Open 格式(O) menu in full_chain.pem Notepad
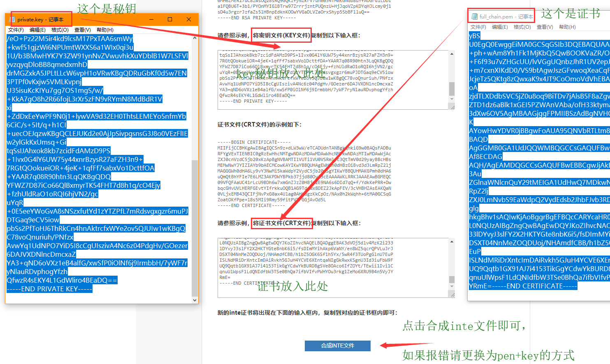Viewport: 610px width, 364px height. coord(522,27)
